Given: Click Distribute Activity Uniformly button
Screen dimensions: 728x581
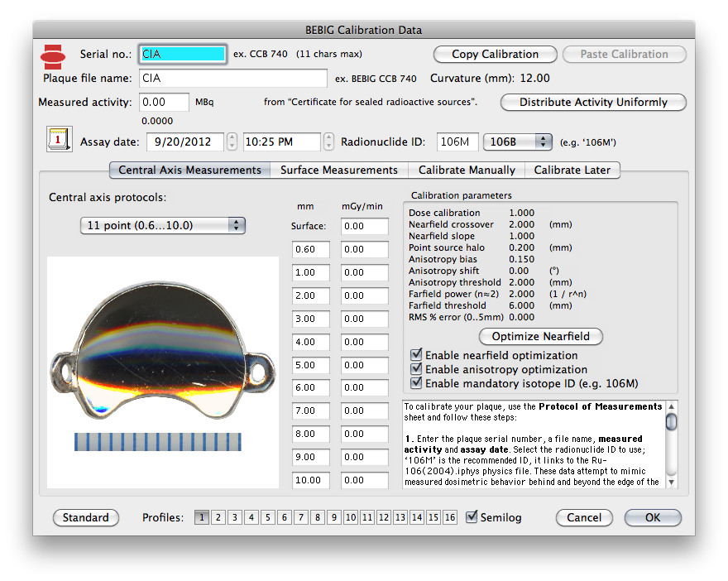Looking at the screenshot, I should tap(593, 102).
